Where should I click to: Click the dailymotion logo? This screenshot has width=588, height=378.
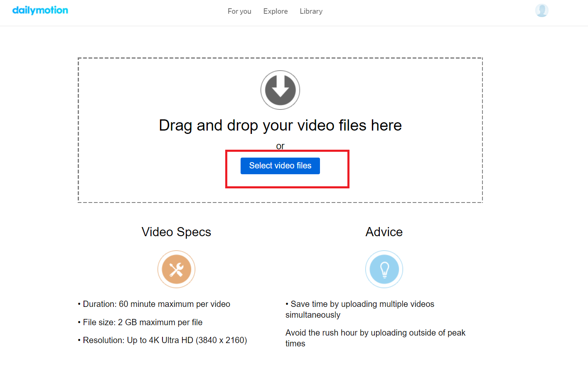click(40, 10)
